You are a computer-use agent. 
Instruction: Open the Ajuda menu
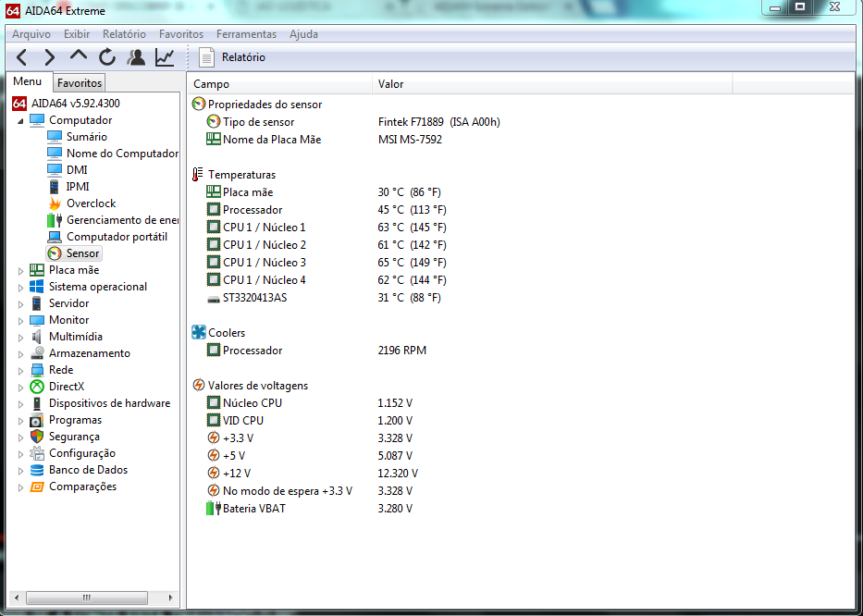303,34
